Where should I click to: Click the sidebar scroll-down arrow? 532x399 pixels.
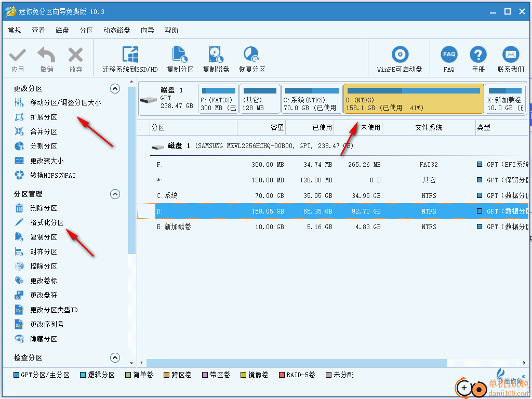[131, 363]
